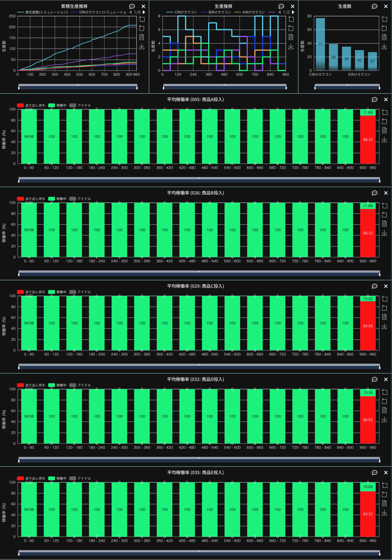
Task: Open data view for 商品C投入 chart
Action: click(384, 317)
